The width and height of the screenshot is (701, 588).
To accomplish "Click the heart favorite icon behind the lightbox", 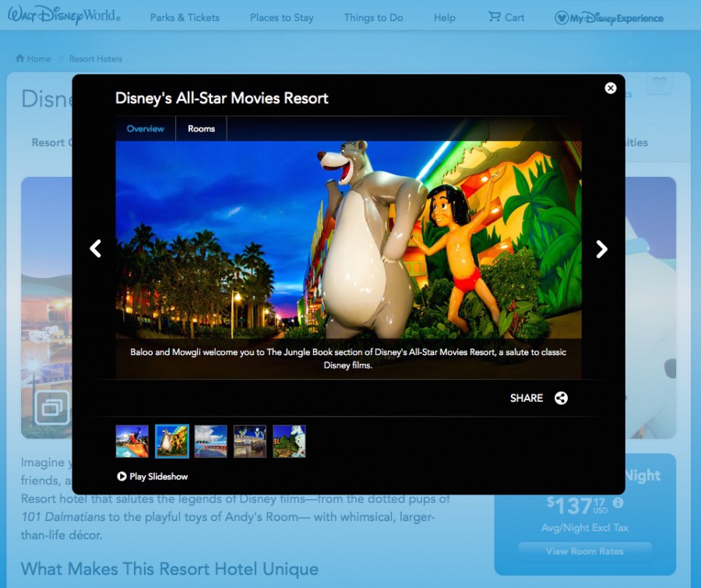I will point(660,84).
